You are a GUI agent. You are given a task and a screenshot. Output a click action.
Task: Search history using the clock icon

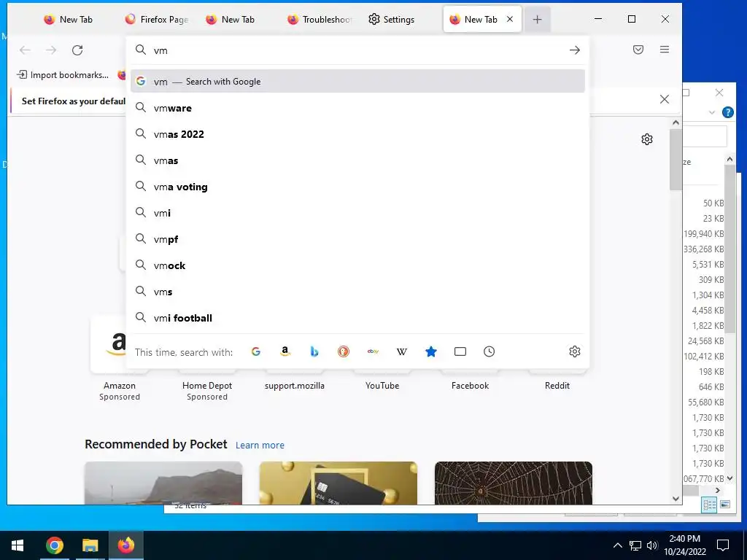489,352
